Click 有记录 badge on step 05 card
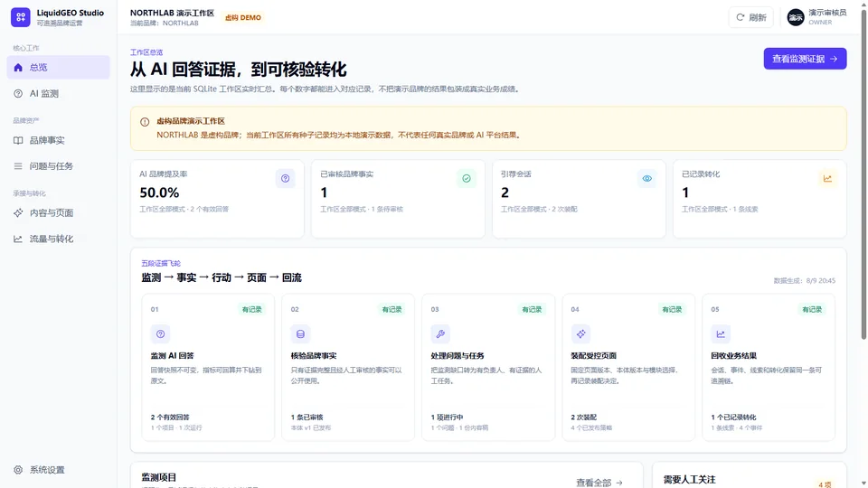Screen dimensions: 868x488 click(812, 309)
